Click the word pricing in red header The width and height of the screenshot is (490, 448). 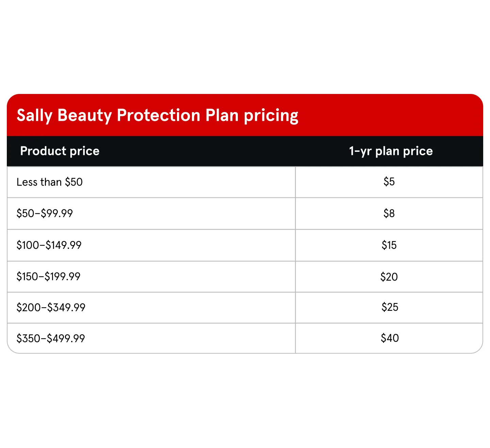(x=271, y=116)
